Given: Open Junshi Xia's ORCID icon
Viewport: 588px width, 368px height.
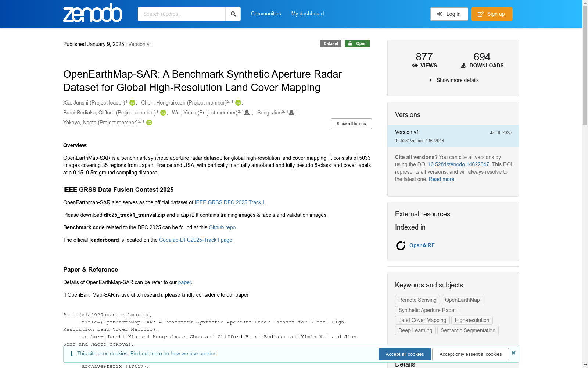Looking at the screenshot, I should click(132, 103).
